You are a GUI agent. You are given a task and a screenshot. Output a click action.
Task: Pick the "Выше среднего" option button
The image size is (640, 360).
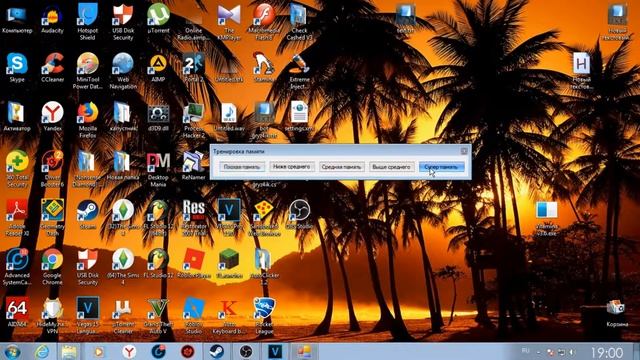tap(391, 167)
